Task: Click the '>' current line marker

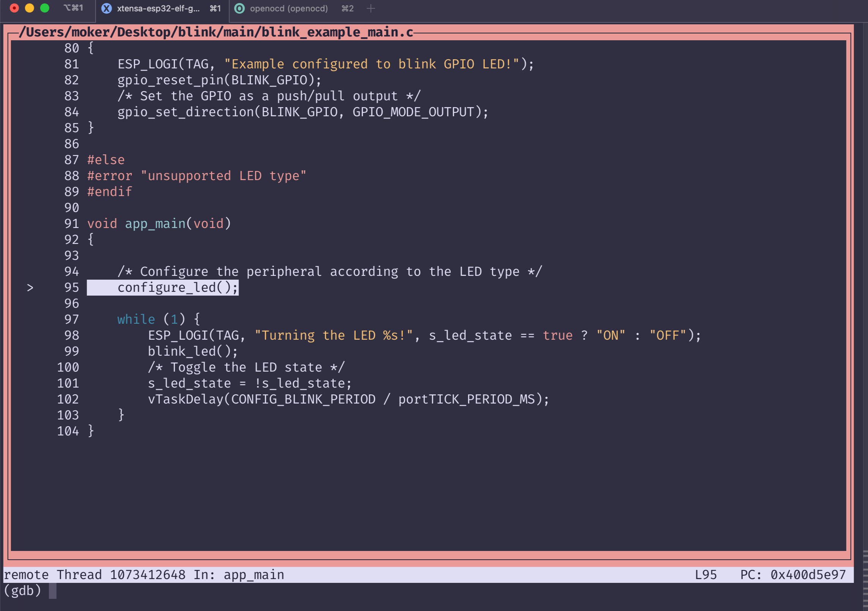Action: pos(30,288)
